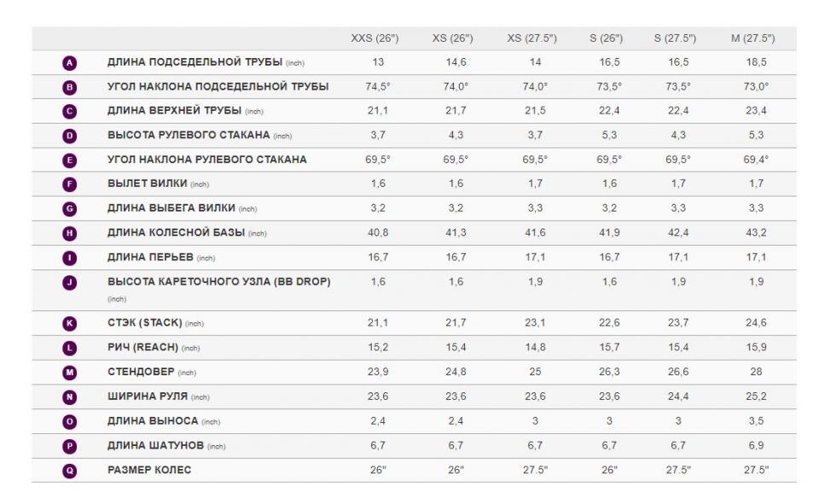Click the M (27.5") column header
Screen dimensions: 819x504
pos(752,38)
